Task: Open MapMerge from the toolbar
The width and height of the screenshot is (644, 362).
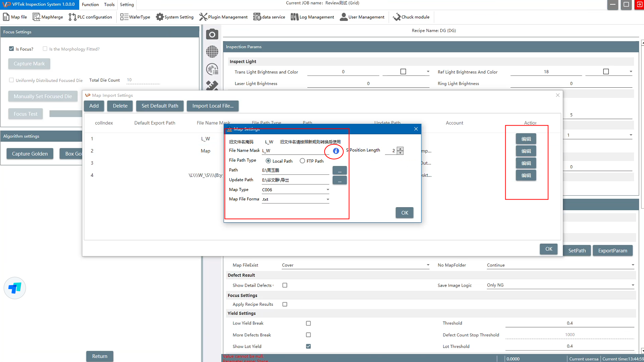Action: pyautogui.click(x=48, y=17)
